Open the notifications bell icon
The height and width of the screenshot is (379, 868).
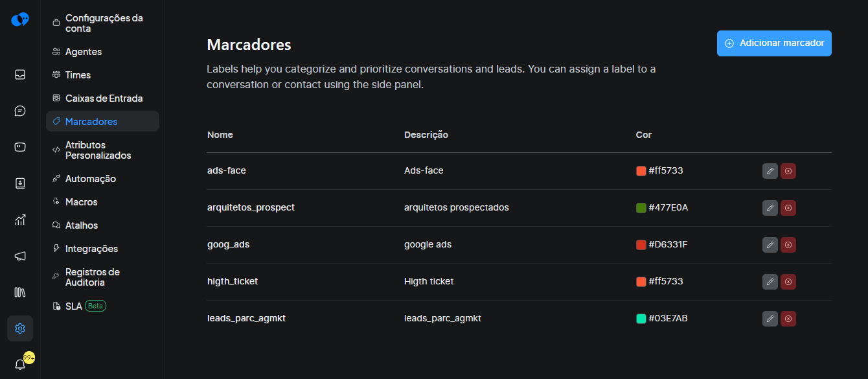pyautogui.click(x=20, y=364)
